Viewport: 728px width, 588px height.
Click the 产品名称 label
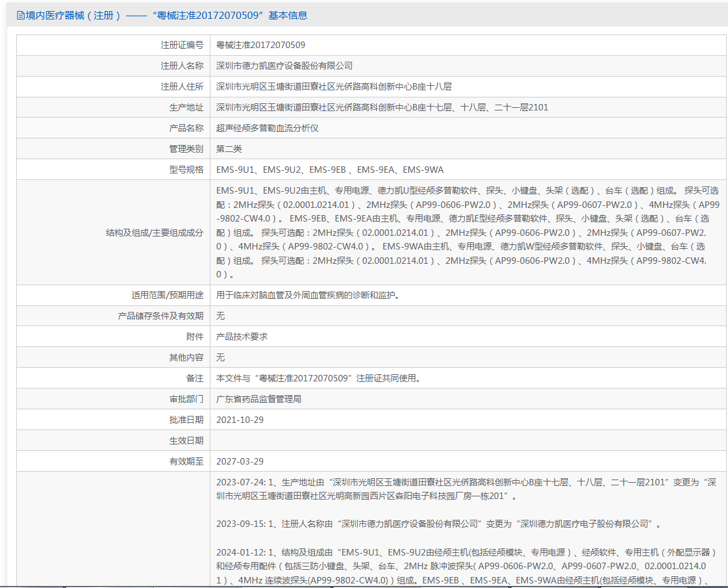tap(186, 128)
